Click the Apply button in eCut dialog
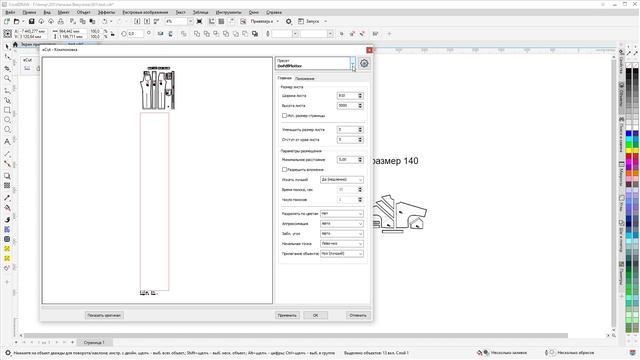This screenshot has width=640, height=360. 287,315
